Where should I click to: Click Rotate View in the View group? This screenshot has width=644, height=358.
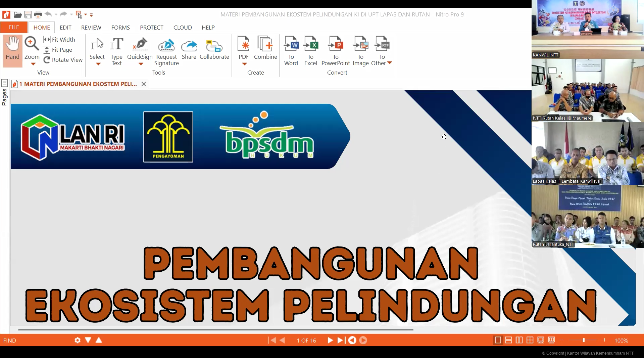tap(63, 60)
